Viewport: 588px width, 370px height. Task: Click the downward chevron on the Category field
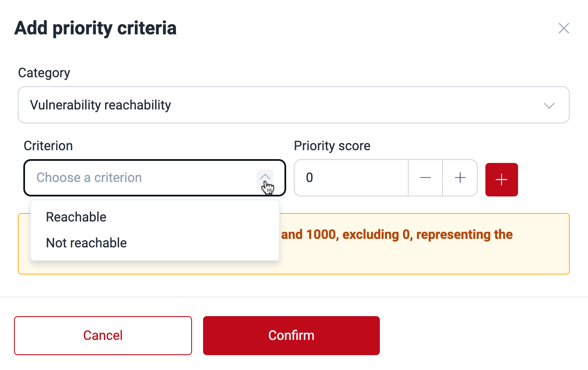[549, 106]
